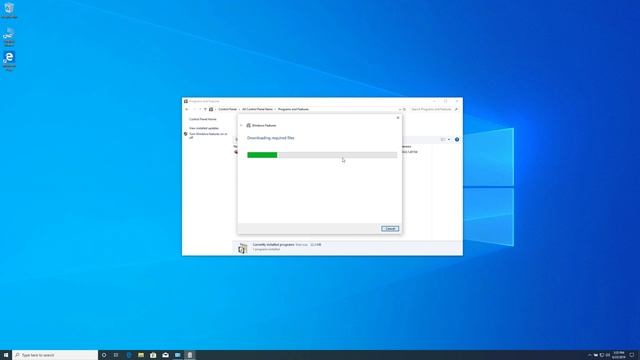
Task: Click the change view icon in Programs toolbar
Action: pyautogui.click(x=443, y=140)
